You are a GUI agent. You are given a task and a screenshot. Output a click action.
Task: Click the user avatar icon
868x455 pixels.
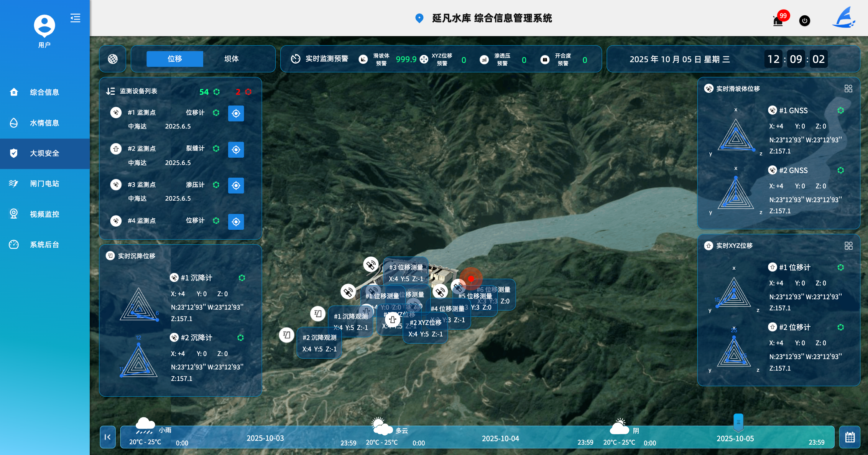44,25
